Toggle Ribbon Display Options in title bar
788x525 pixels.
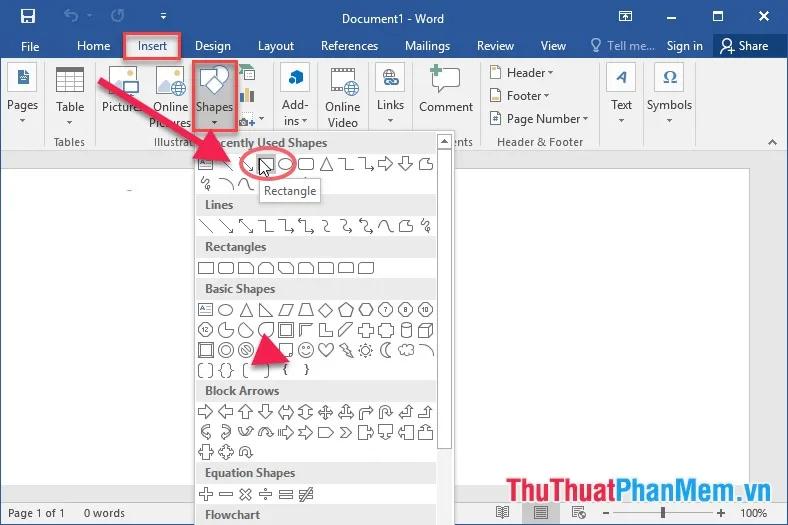pyautogui.click(x=625, y=16)
